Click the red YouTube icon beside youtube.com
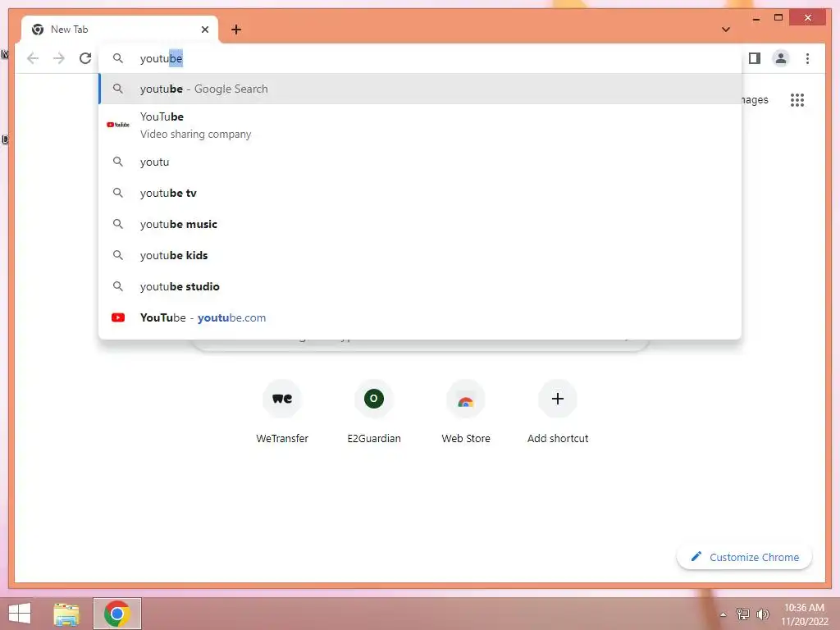Viewport: 840px width, 630px height. click(x=118, y=317)
